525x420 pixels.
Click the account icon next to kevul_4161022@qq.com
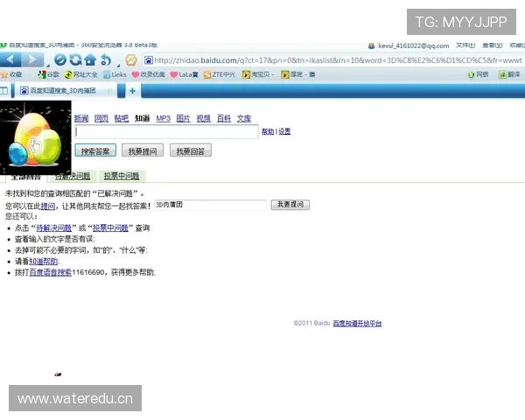tap(371, 45)
